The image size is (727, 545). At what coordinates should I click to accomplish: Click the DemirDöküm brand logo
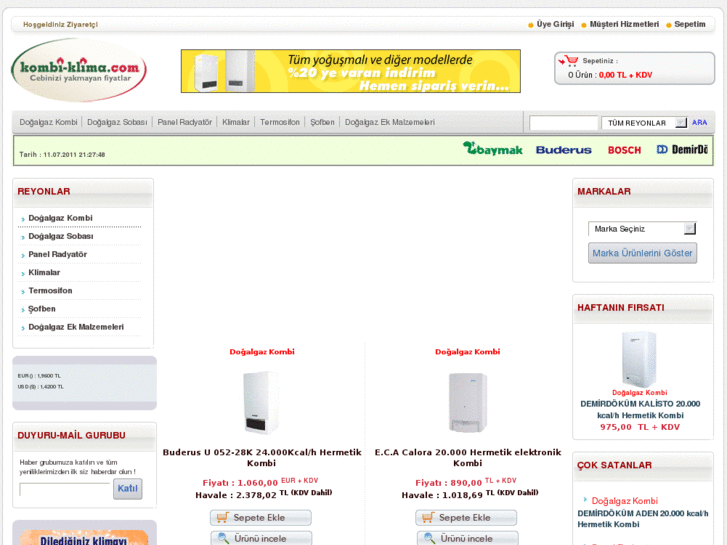tap(682, 149)
